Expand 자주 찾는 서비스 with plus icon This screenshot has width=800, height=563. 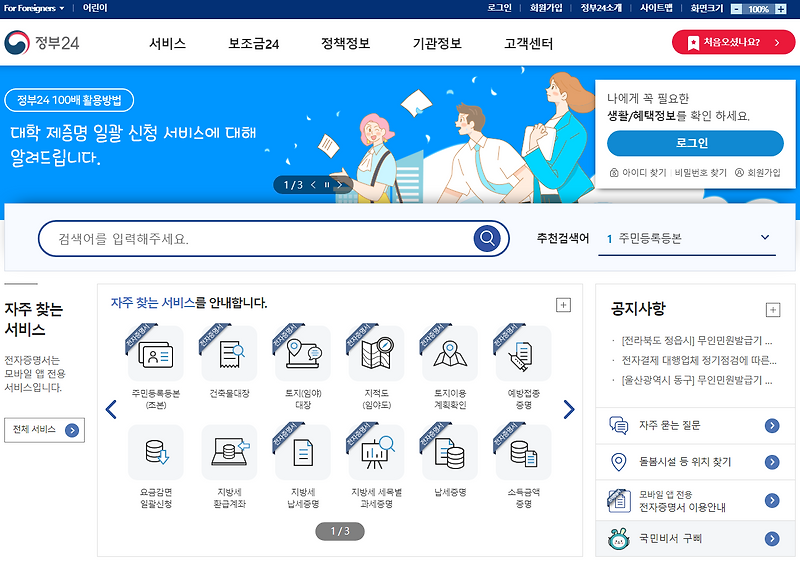coord(563,305)
